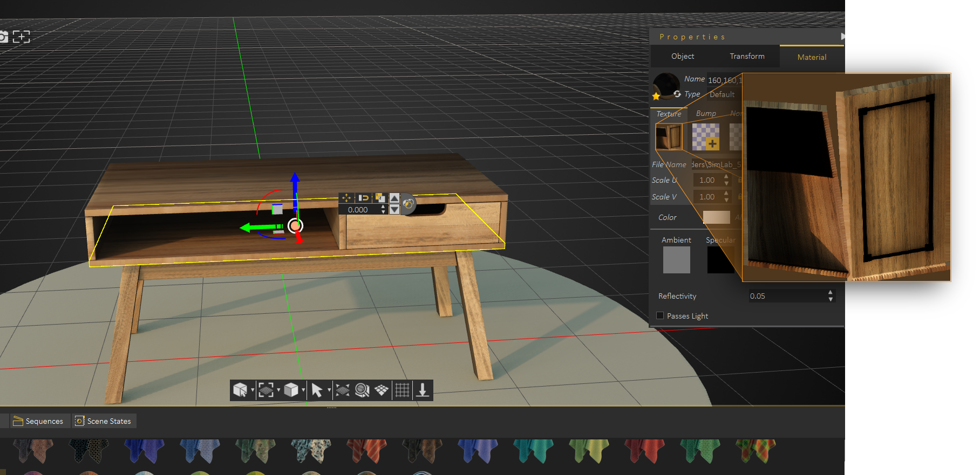
Task: Click the ground plane tiles icon
Action: pyautogui.click(x=382, y=390)
